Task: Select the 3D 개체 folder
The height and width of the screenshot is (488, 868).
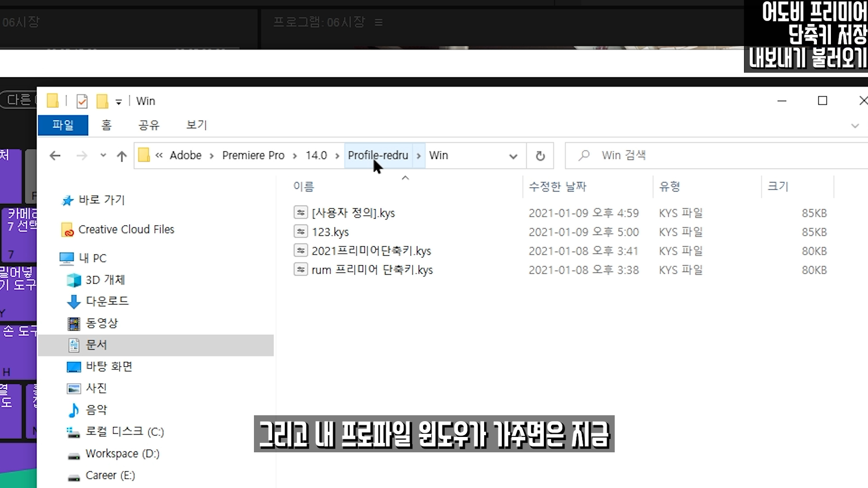Action: point(105,280)
